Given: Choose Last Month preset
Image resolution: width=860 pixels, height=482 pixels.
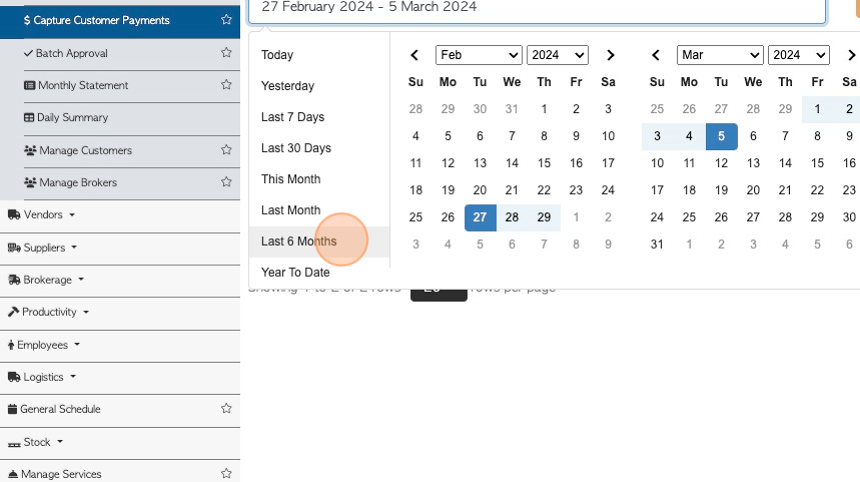Looking at the screenshot, I should click(319, 210).
